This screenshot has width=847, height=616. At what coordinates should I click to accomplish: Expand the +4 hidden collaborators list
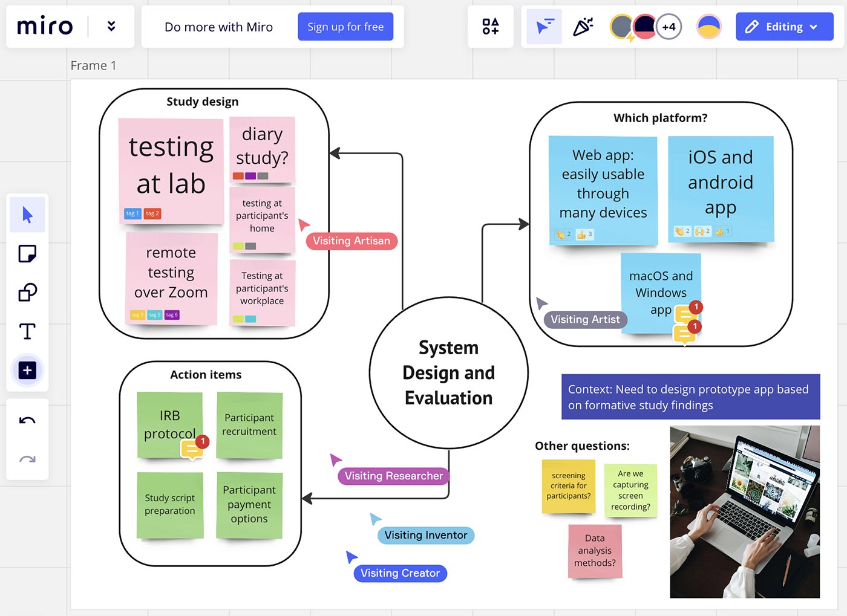(x=670, y=26)
